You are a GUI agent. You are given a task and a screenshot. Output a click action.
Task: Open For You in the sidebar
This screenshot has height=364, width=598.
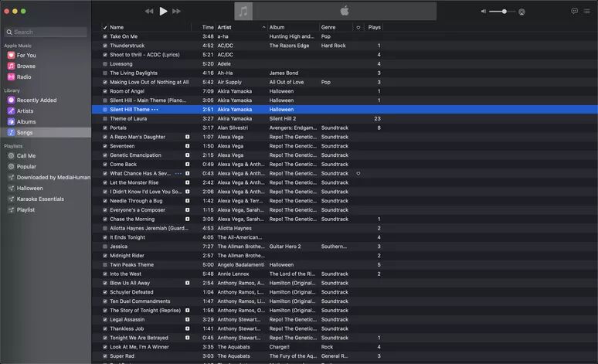tap(26, 56)
